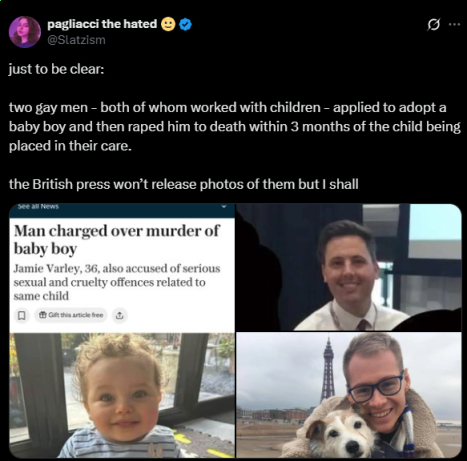Click the British press won't release photos sentence
467x461 pixels.
184,184
